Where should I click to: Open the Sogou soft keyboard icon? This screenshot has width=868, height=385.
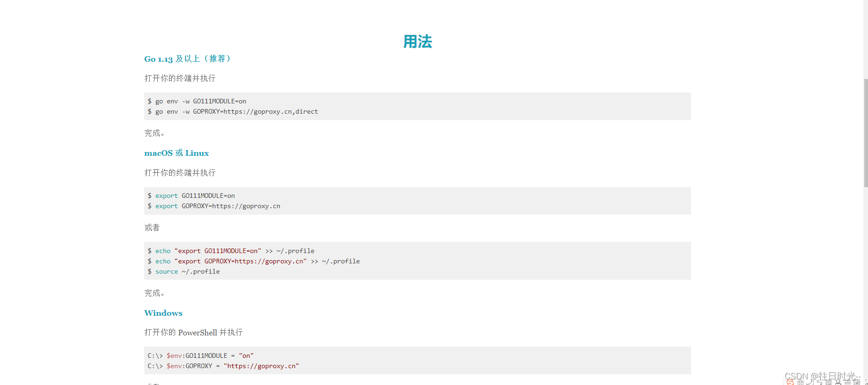(829, 382)
